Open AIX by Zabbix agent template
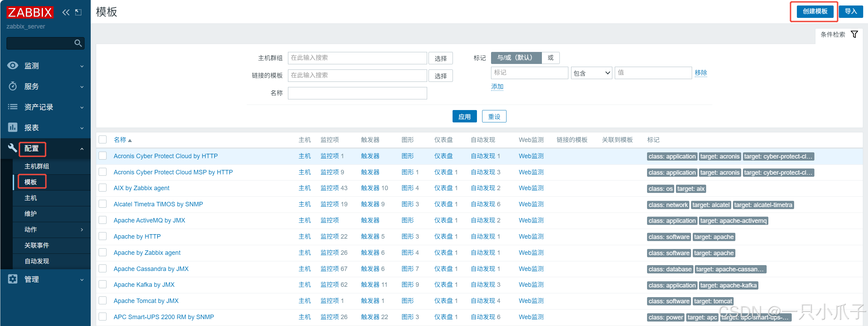This screenshot has height=326, width=868. tap(142, 188)
